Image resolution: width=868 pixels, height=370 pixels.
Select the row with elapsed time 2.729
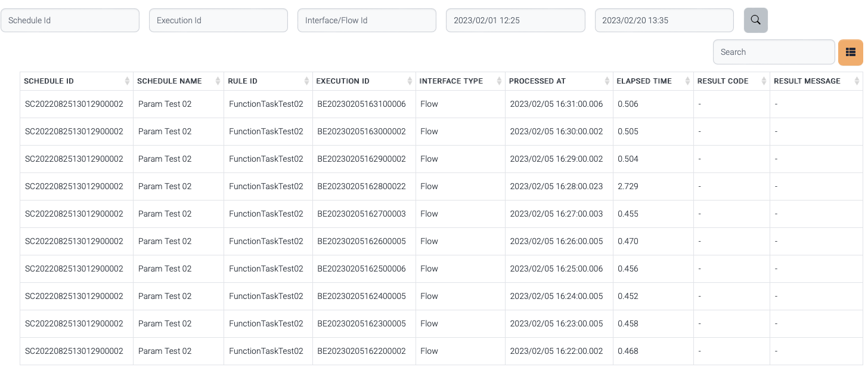click(x=628, y=187)
